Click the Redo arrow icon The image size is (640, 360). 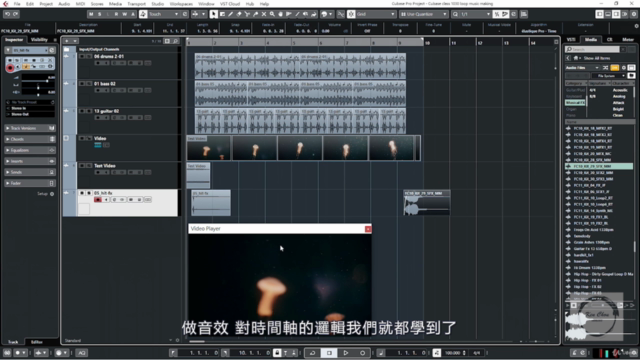click(x=16, y=14)
